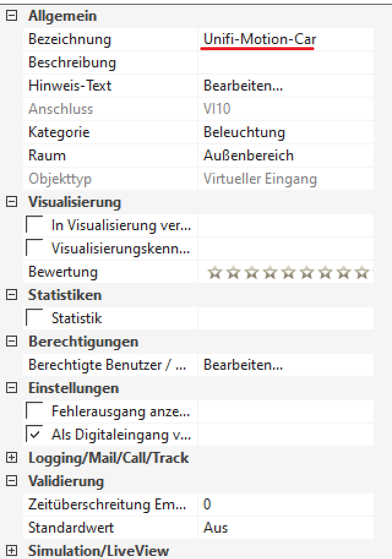Enable the Statistik checkbox
Viewport: 392px width, 559px height.
coord(34,318)
